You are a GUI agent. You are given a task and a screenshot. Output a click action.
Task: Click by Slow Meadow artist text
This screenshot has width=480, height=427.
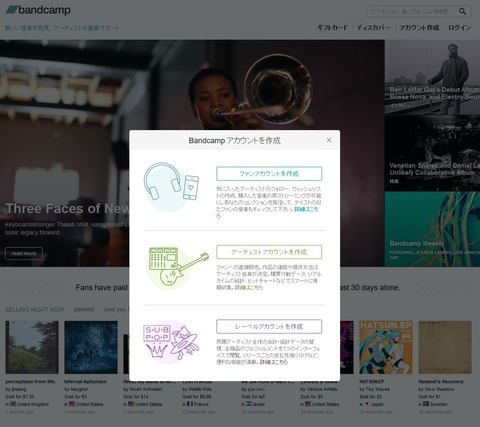pos(435,389)
